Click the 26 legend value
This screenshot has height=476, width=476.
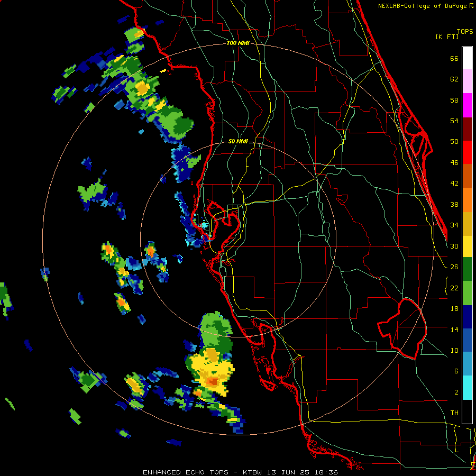coord(454,267)
